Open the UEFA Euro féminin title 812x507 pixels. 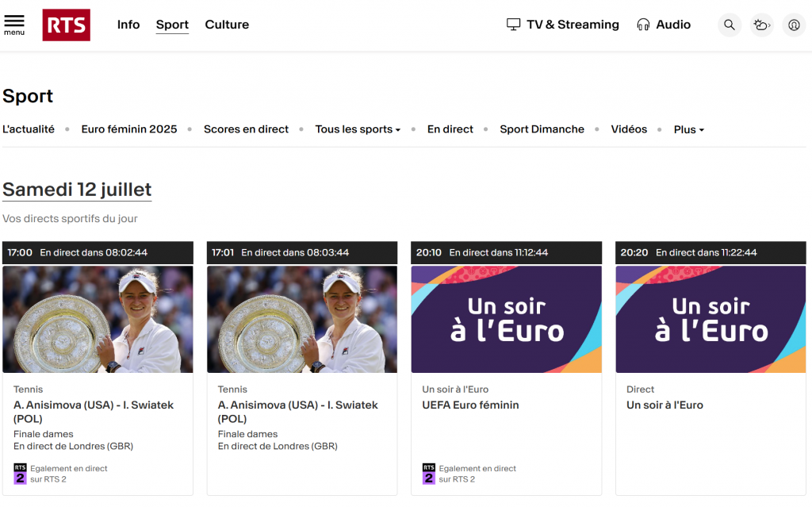[470, 405]
